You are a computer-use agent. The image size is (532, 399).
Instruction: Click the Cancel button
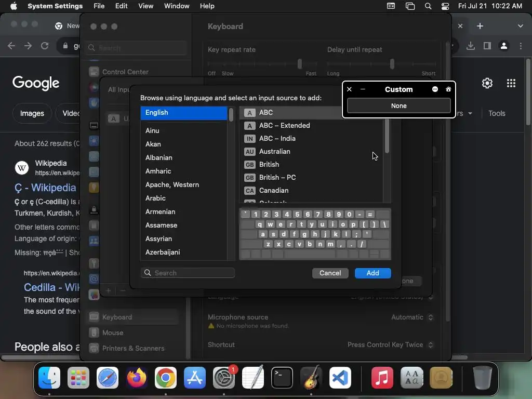pos(330,273)
